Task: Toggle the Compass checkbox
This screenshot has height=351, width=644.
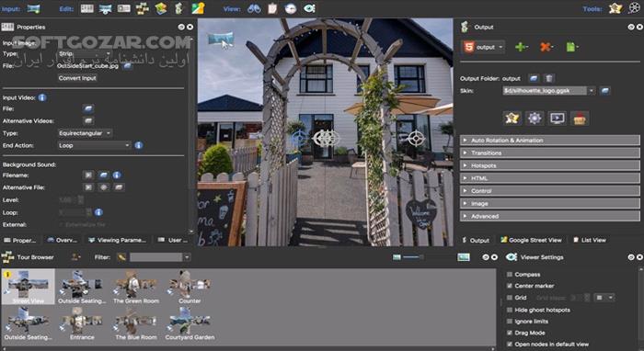Action: (510, 275)
